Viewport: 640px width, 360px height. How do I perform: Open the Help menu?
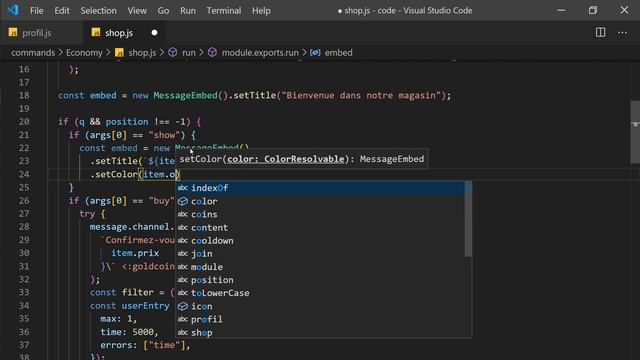[261, 11]
